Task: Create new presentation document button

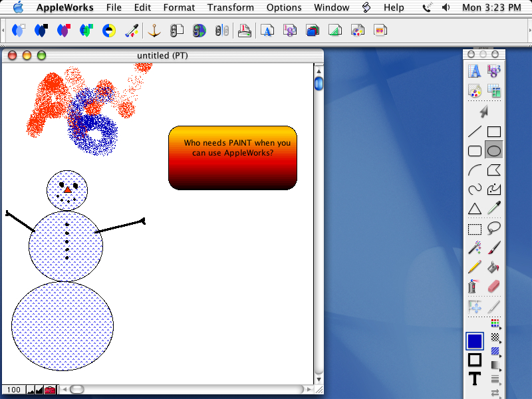Action: (x=380, y=31)
